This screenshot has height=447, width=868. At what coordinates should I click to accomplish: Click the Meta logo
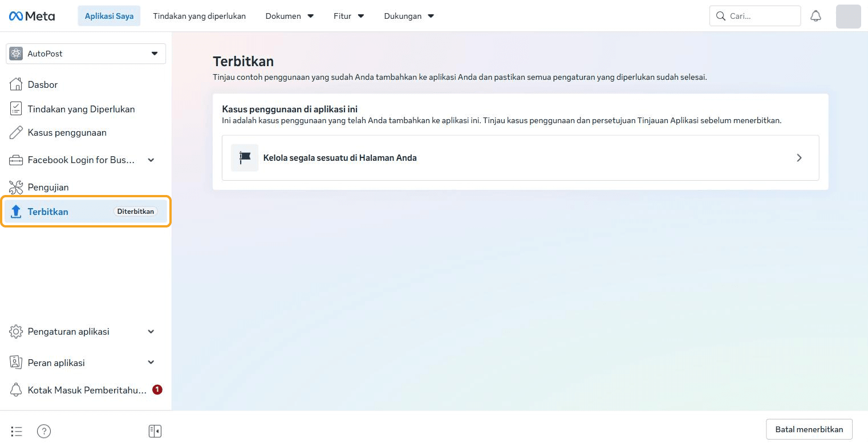(32, 16)
